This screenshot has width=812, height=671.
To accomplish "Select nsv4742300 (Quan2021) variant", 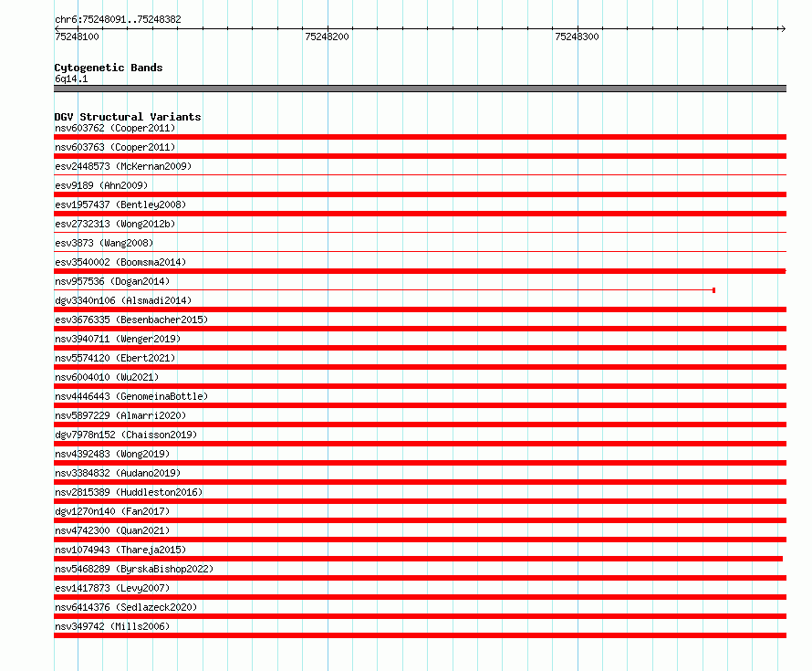I will pos(112,530).
